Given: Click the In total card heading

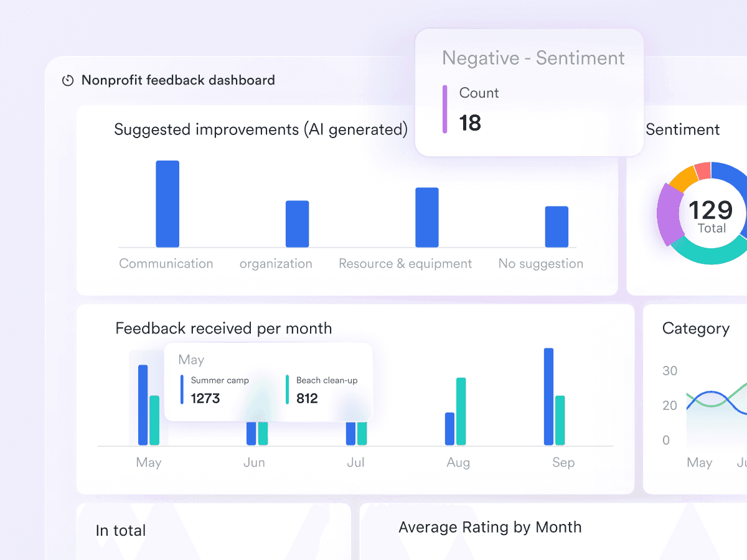Looking at the screenshot, I should pyautogui.click(x=120, y=531).
